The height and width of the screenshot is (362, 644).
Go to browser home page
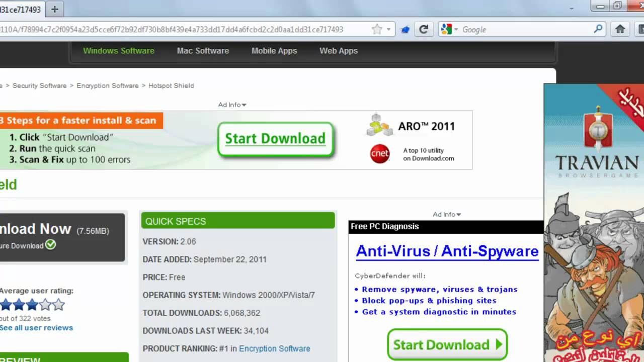coord(620,29)
